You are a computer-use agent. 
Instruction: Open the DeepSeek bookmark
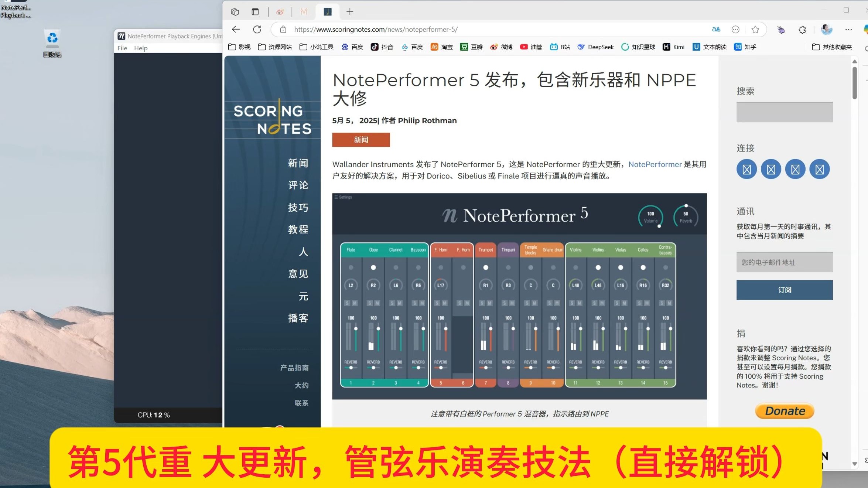[595, 47]
